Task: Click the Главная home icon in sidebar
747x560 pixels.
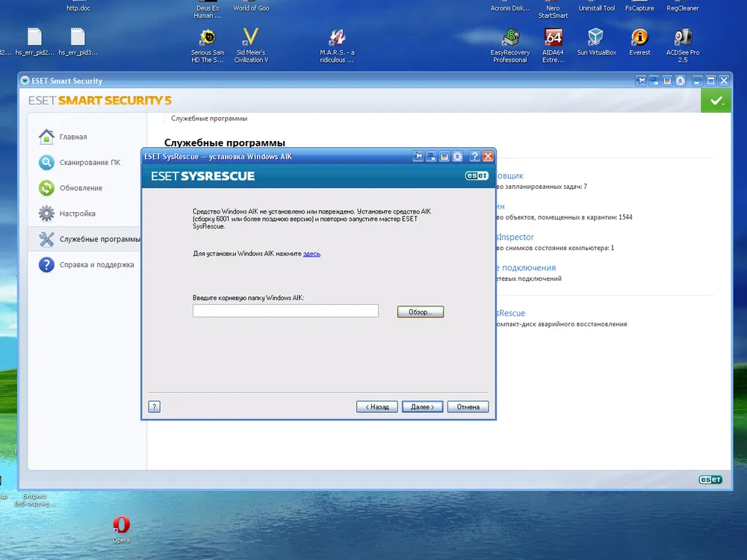Action: coord(47,137)
